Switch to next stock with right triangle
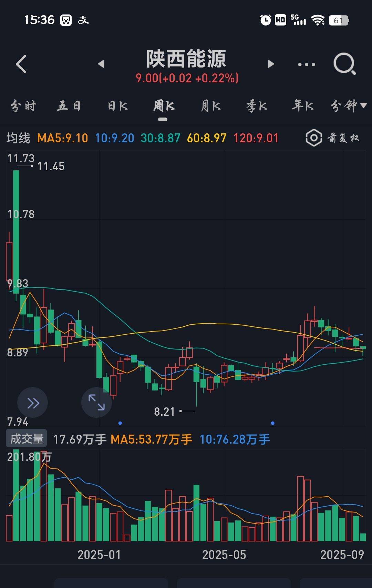The image size is (372, 588). pyautogui.click(x=271, y=64)
